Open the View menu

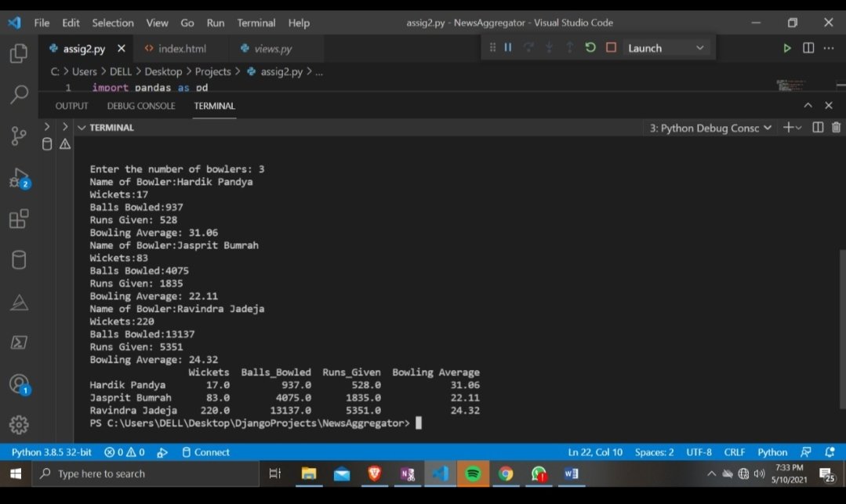pos(157,23)
